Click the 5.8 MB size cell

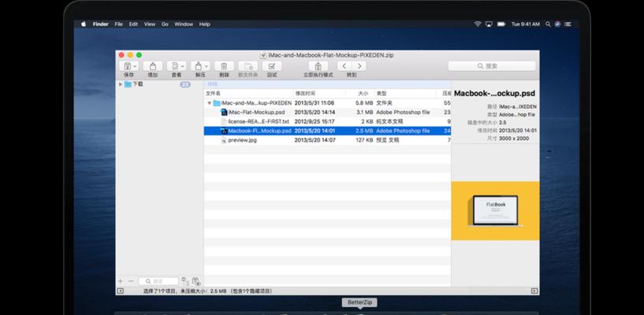(364, 103)
